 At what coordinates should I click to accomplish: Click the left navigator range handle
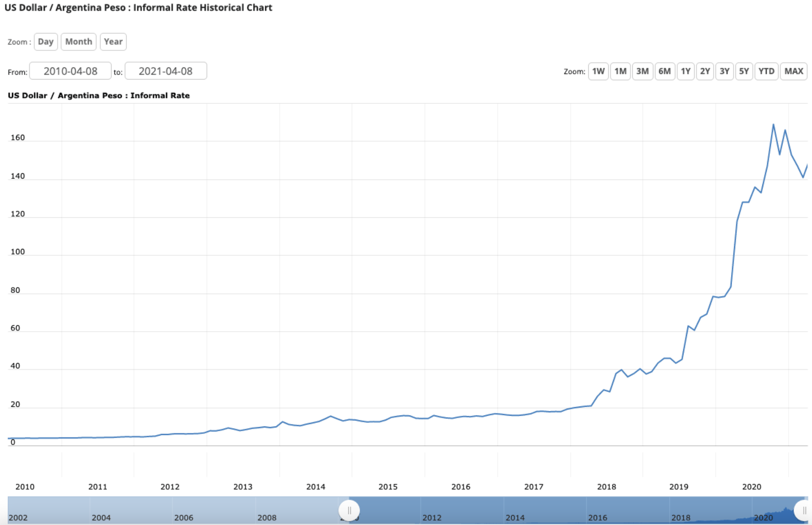pos(349,510)
